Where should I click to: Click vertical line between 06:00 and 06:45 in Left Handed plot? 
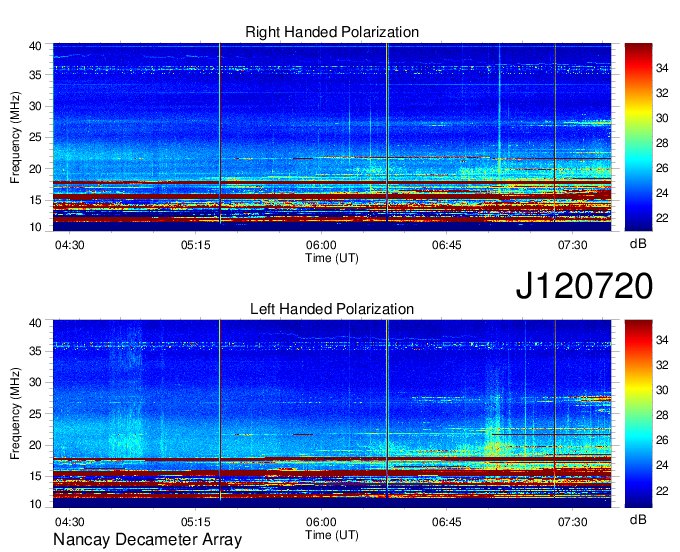pyautogui.click(x=387, y=410)
